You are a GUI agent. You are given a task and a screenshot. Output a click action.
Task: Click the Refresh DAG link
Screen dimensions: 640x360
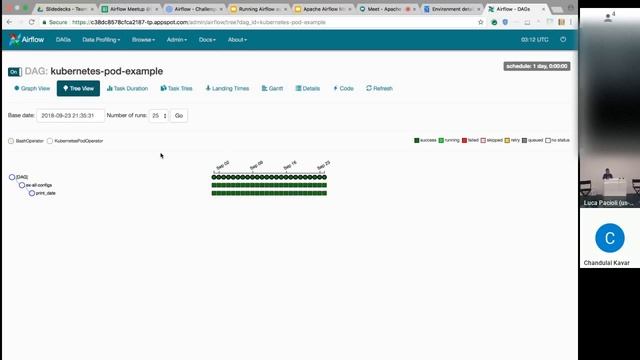point(379,89)
